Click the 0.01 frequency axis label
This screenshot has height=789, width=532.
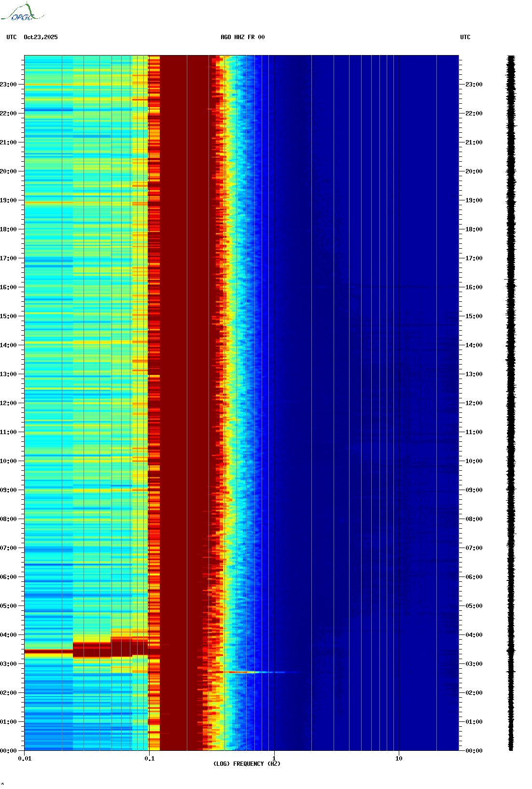point(25,759)
